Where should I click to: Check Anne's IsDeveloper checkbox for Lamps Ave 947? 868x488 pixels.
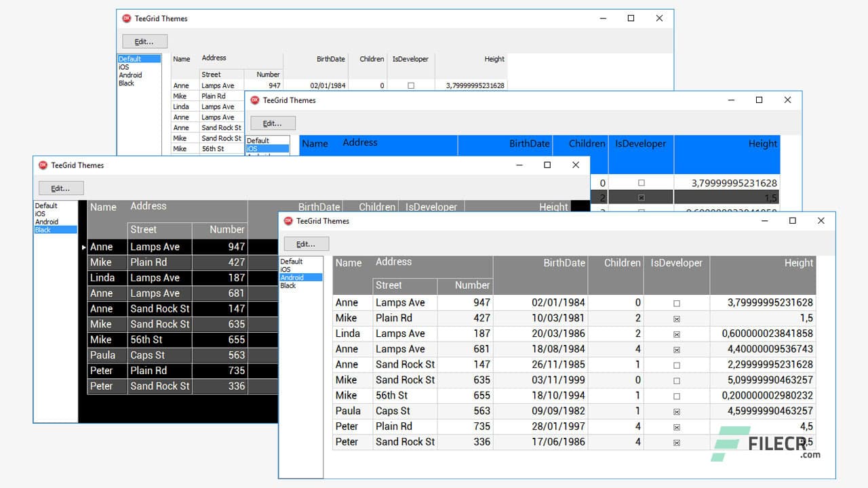(x=677, y=302)
